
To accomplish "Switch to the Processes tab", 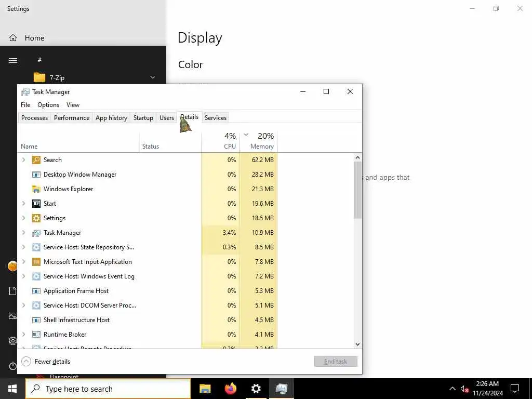I will [x=34, y=118].
